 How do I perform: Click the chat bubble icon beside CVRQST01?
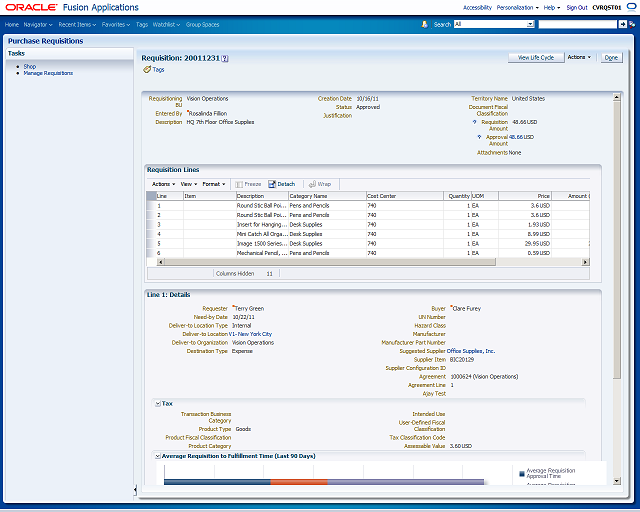[x=631, y=7]
